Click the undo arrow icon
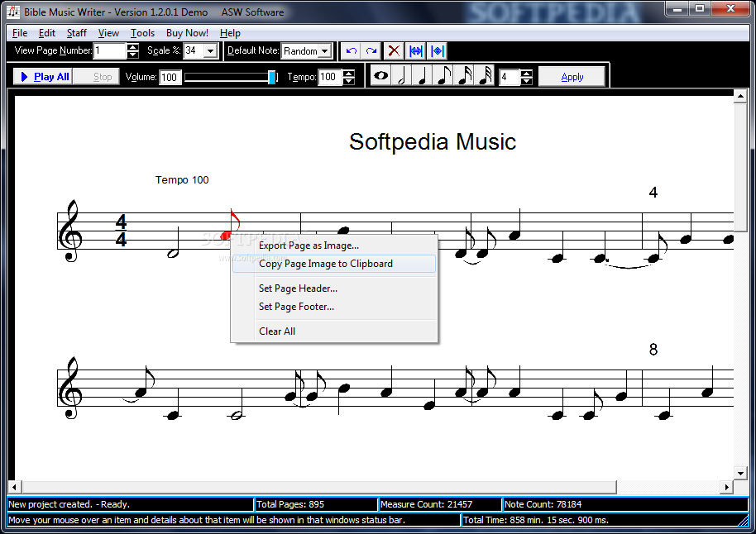The width and height of the screenshot is (756, 534). click(x=351, y=50)
